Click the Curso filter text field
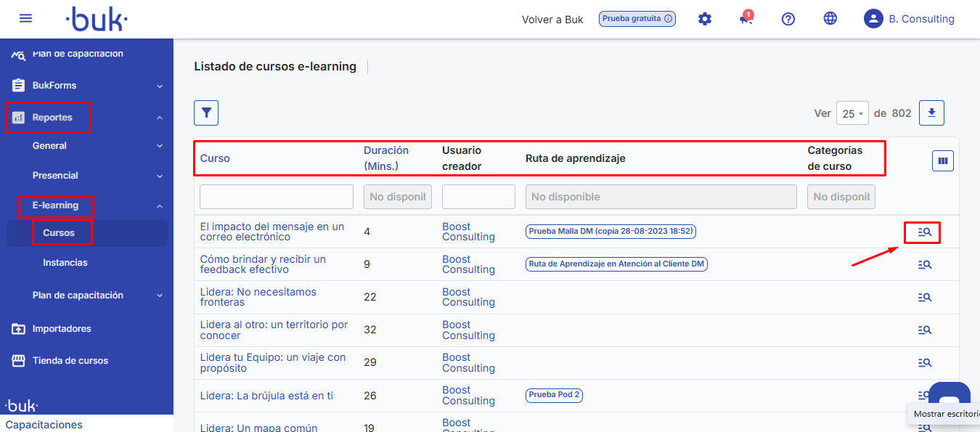The image size is (980, 432). [x=276, y=197]
